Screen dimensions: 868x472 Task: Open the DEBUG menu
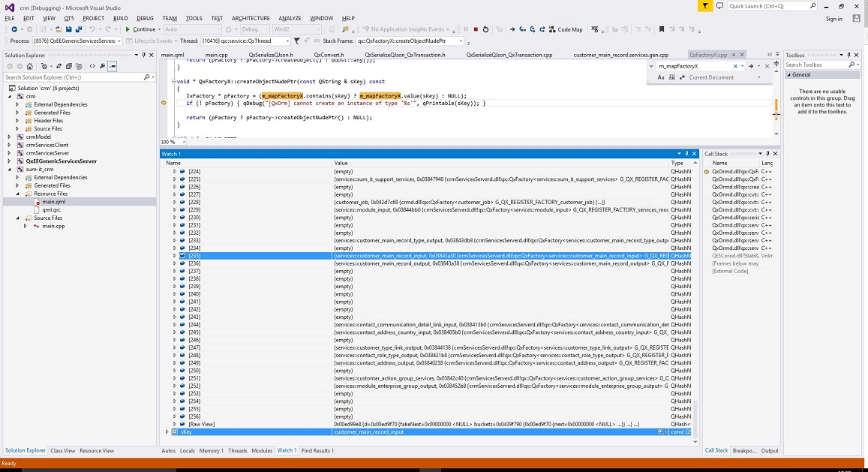pos(145,18)
